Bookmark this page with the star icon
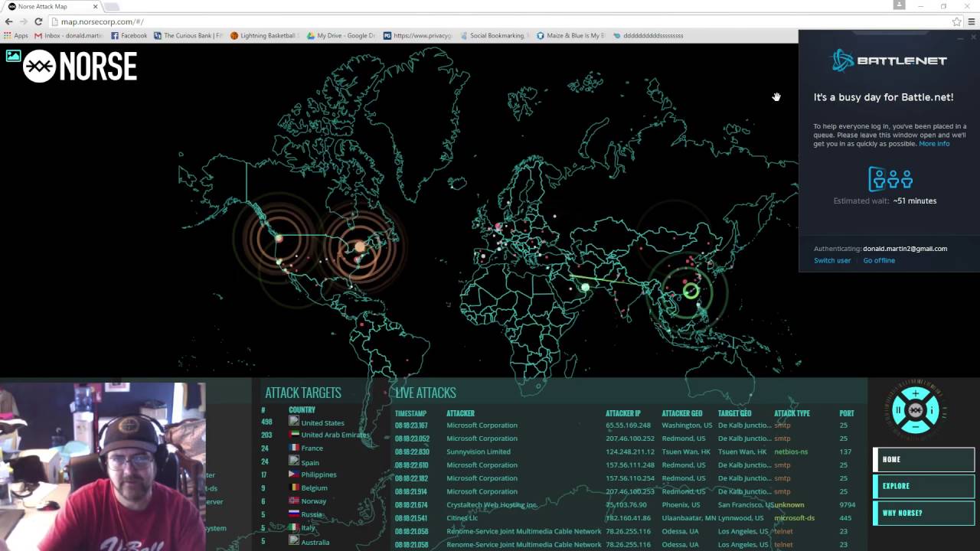Viewport: 980px width, 551px height. click(956, 21)
